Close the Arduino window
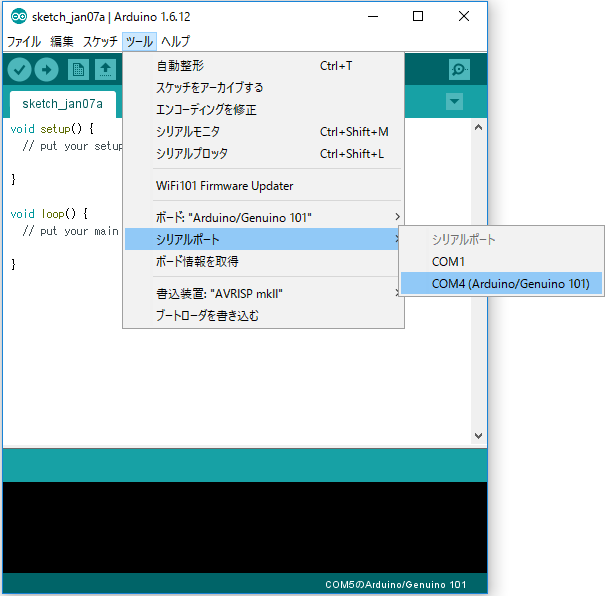The height and width of the screenshot is (596, 605). tap(464, 17)
